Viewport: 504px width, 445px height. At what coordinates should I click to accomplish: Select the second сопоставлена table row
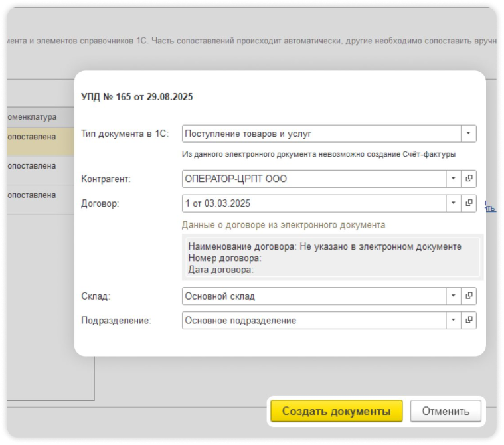37,166
